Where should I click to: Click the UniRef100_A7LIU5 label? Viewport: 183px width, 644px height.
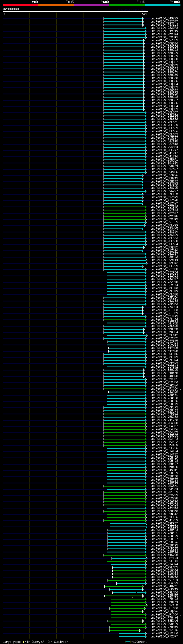click(164, 194)
